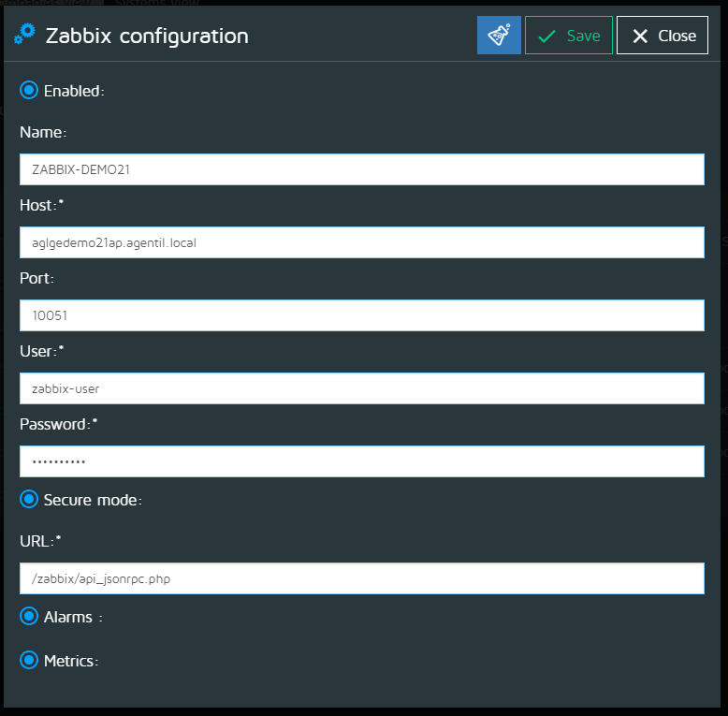The height and width of the screenshot is (716, 728).
Task: Close the Zabbix configuration dialog
Action: tap(662, 36)
